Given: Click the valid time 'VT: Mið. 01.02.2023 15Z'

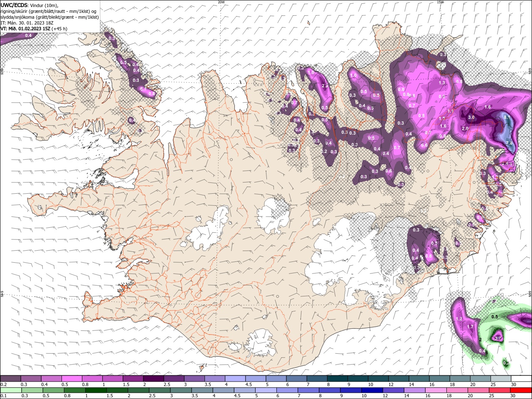Looking at the screenshot, I should pos(25,29).
